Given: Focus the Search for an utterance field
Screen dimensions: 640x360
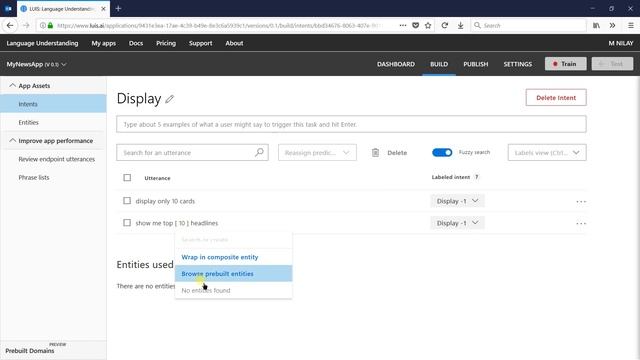Looking at the screenshot, I should (x=192, y=152).
